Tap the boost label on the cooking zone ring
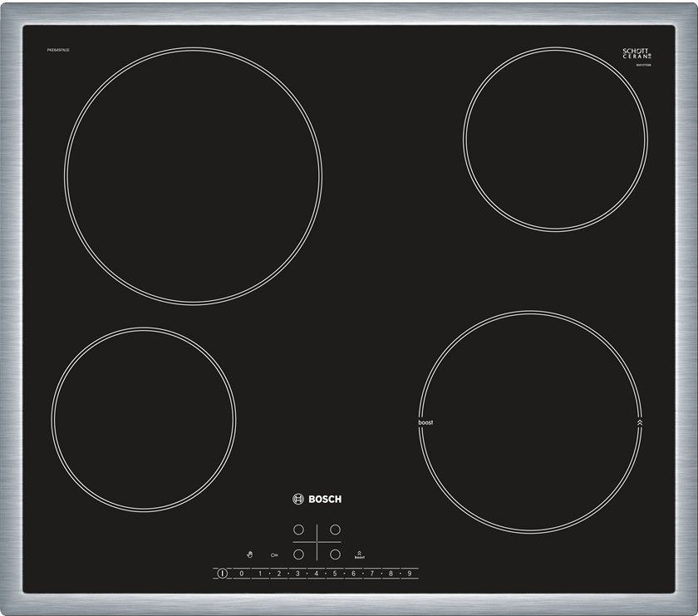The width and height of the screenshot is (698, 616). pyautogui.click(x=425, y=422)
